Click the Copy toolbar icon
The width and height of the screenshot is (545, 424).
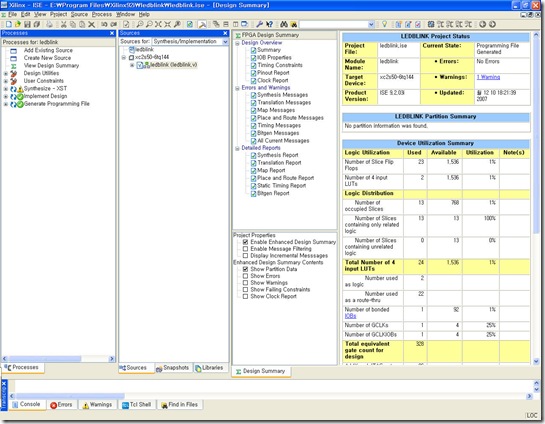73,24
